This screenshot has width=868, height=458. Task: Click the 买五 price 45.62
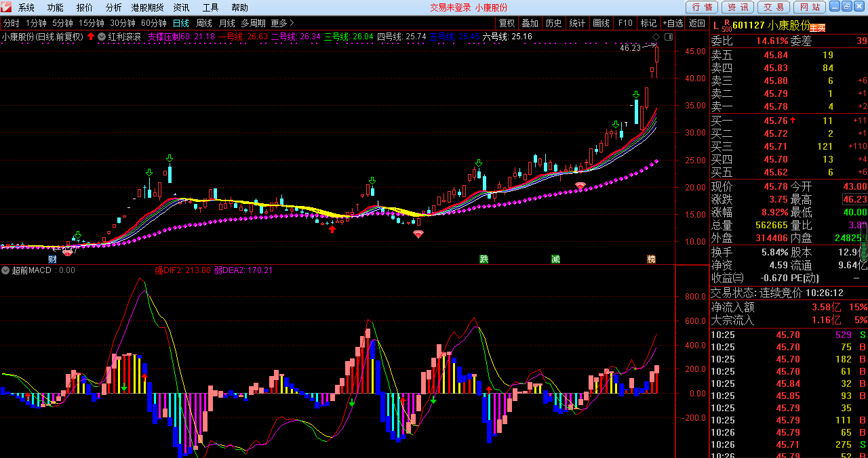(x=776, y=172)
